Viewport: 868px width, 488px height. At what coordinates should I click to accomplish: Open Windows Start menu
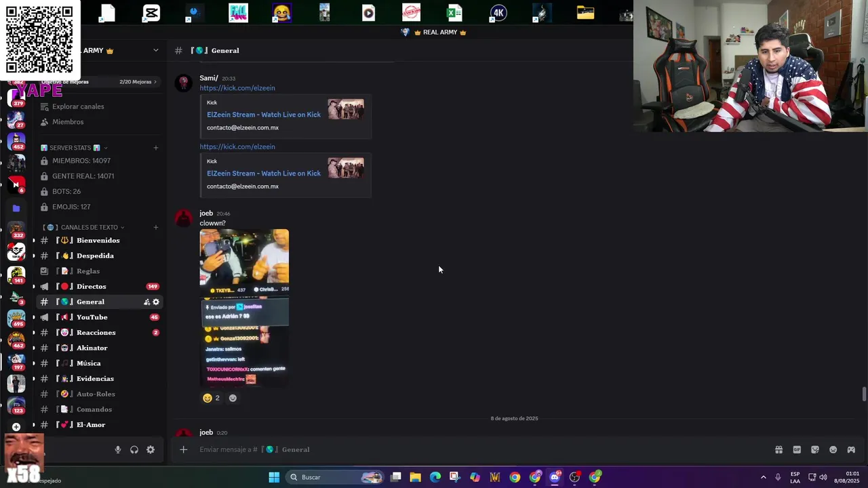pos(274,477)
